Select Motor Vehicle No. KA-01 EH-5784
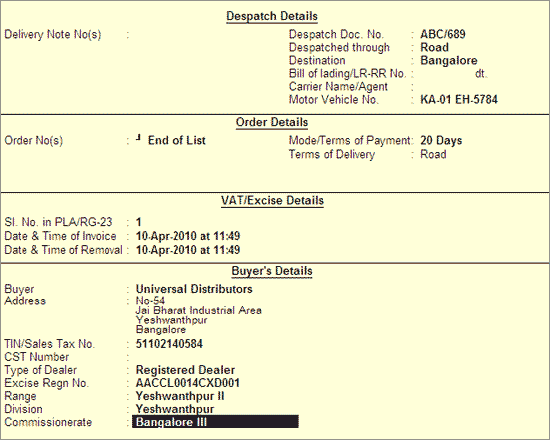 (459, 99)
